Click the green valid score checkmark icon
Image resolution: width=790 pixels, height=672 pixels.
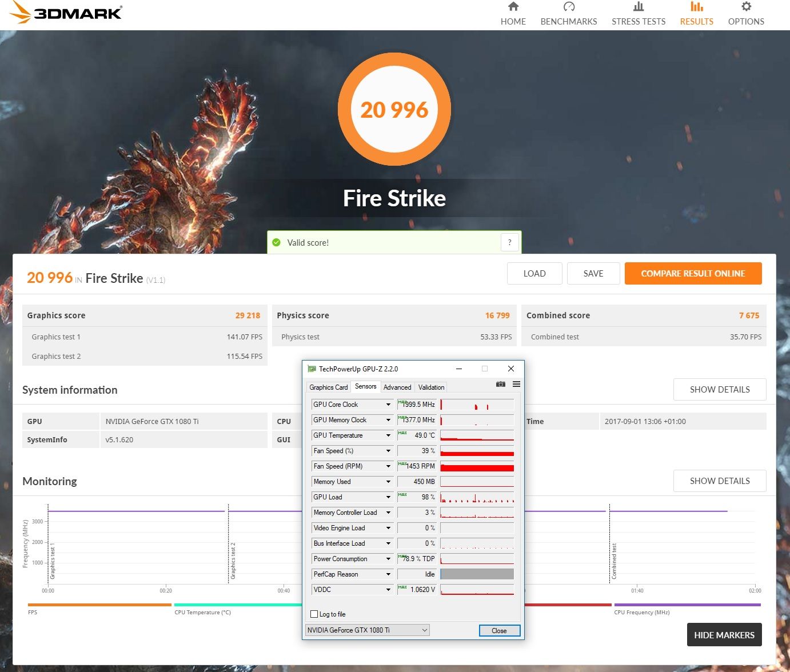click(277, 242)
